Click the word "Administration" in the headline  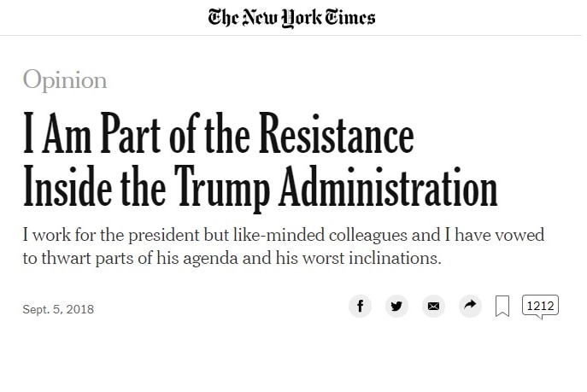(388, 186)
